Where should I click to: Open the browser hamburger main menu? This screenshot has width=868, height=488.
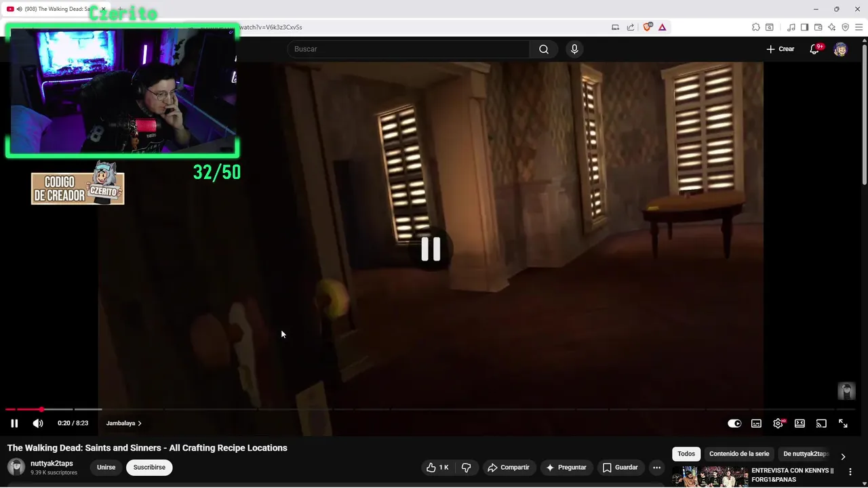[859, 27]
